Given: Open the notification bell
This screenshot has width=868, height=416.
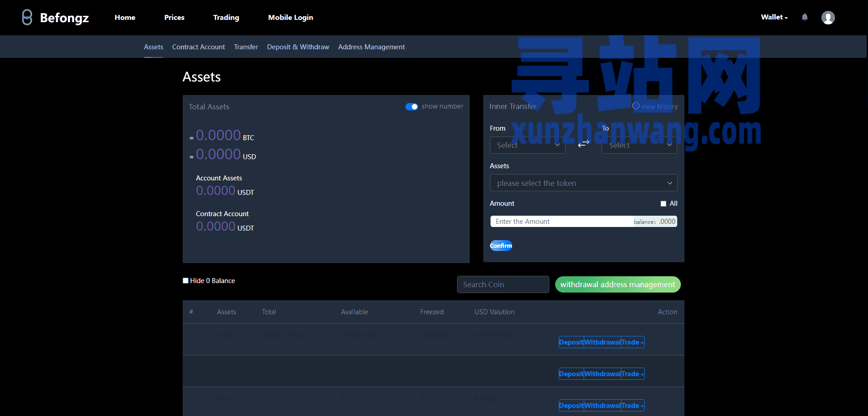Looking at the screenshot, I should pyautogui.click(x=805, y=17).
